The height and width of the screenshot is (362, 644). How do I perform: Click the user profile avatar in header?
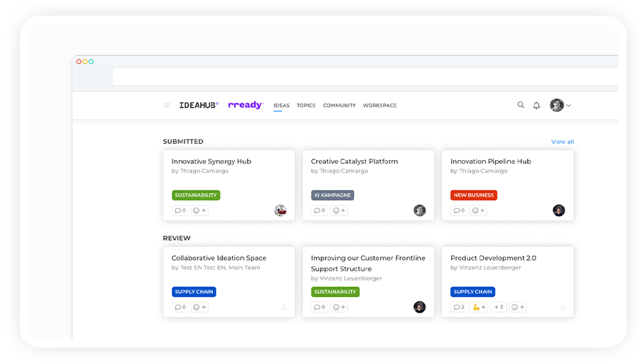click(557, 105)
